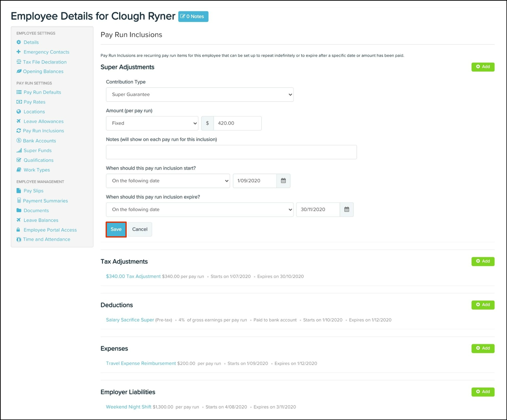This screenshot has height=420, width=507.
Task: Go to Pay Rates in sidebar
Action: pyautogui.click(x=34, y=102)
